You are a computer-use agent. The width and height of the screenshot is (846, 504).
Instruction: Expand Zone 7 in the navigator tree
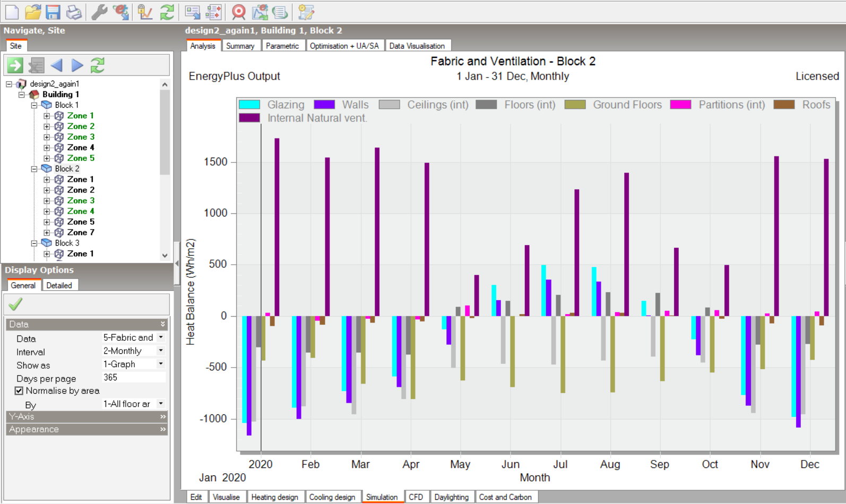point(47,232)
